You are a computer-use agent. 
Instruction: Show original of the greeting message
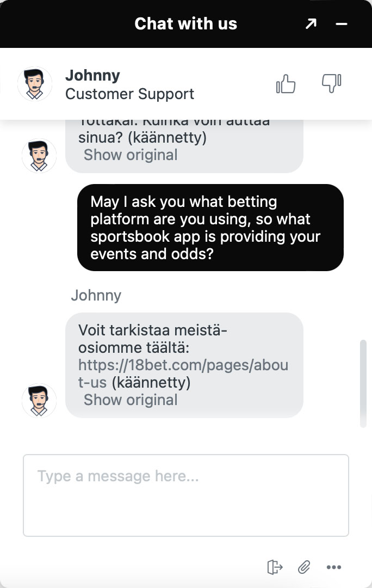(131, 155)
